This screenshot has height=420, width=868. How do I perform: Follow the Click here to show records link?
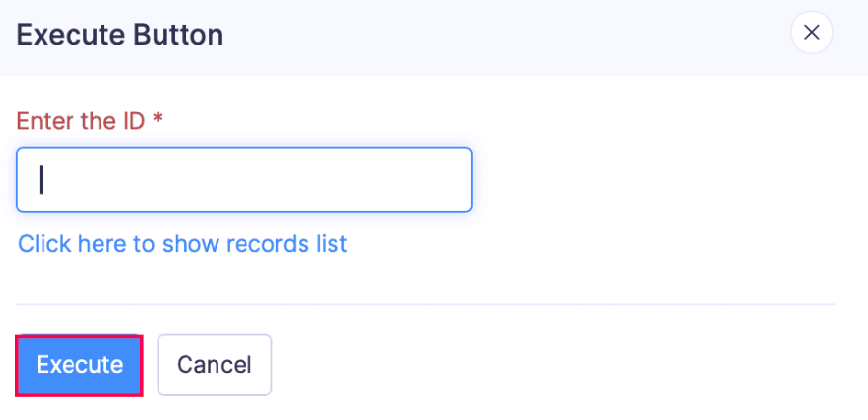183,243
